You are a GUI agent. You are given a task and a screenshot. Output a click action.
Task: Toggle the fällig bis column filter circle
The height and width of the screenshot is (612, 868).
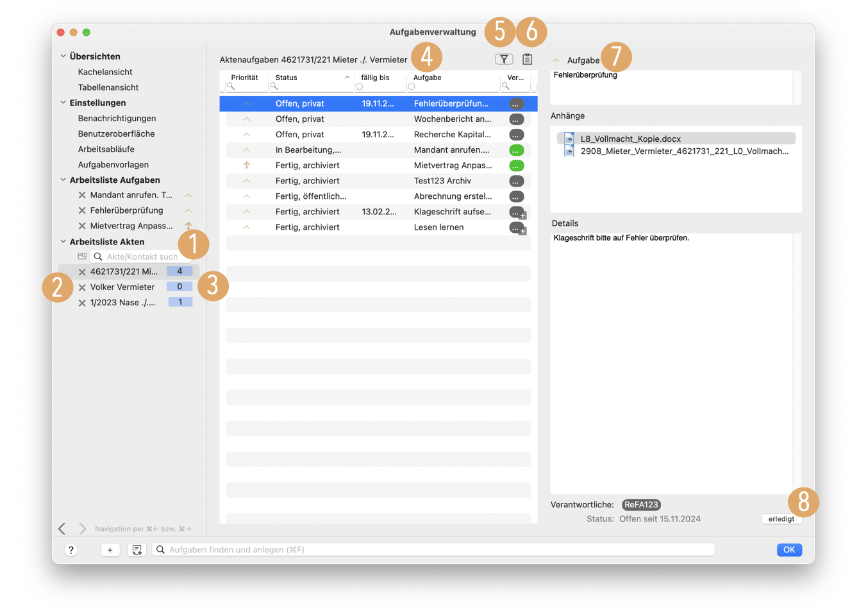[360, 87]
